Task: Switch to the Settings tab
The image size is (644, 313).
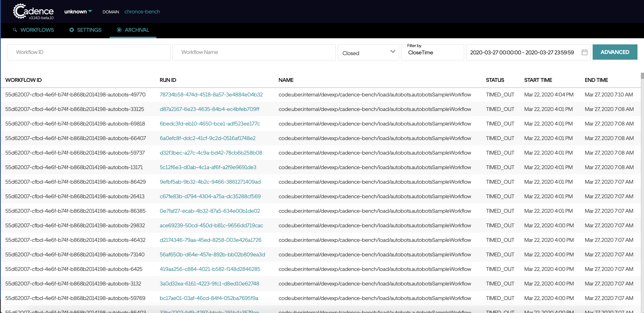Action: (89, 30)
